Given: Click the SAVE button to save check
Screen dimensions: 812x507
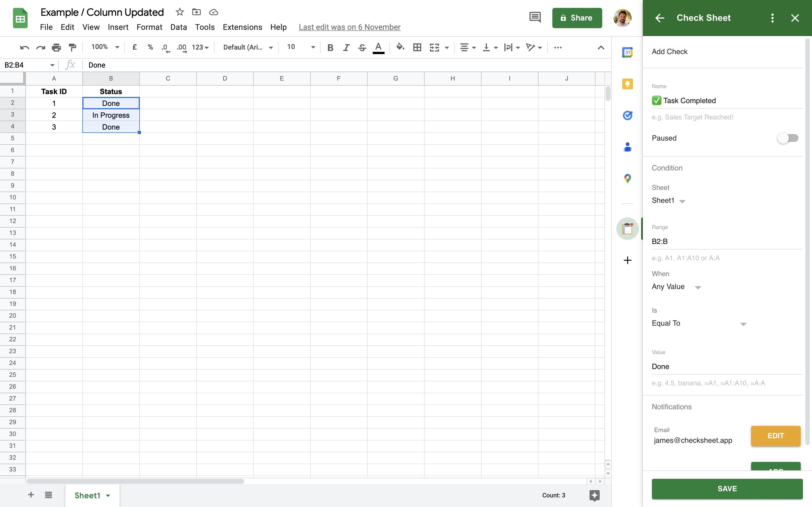Looking at the screenshot, I should tap(727, 489).
